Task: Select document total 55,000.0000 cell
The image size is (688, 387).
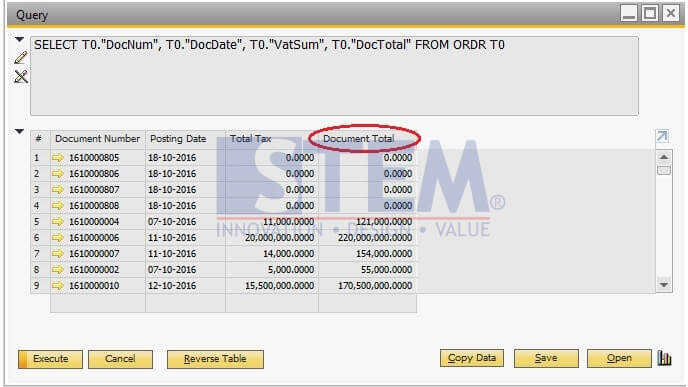Action: (367, 269)
